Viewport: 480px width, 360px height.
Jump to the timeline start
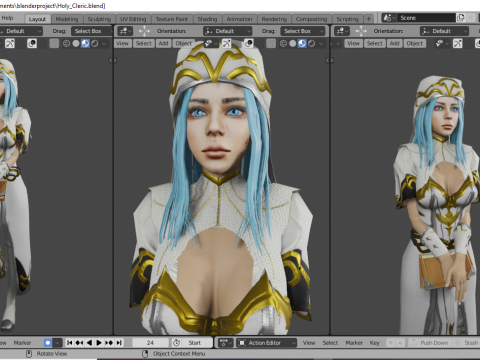coord(70,343)
